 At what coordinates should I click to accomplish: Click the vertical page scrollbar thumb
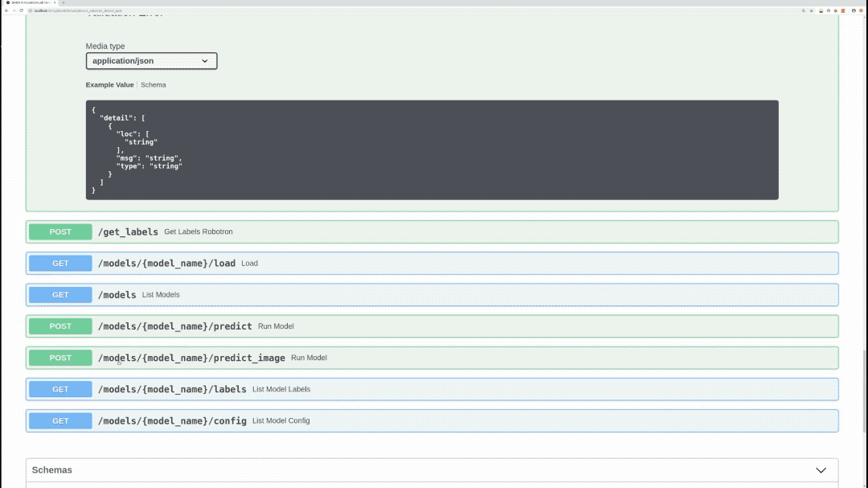coord(864,391)
